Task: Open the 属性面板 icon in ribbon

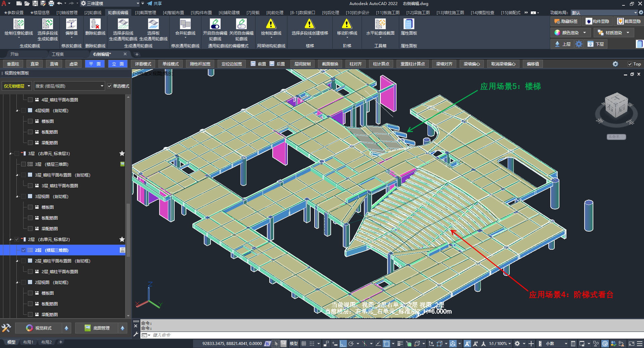Action: click(409, 24)
